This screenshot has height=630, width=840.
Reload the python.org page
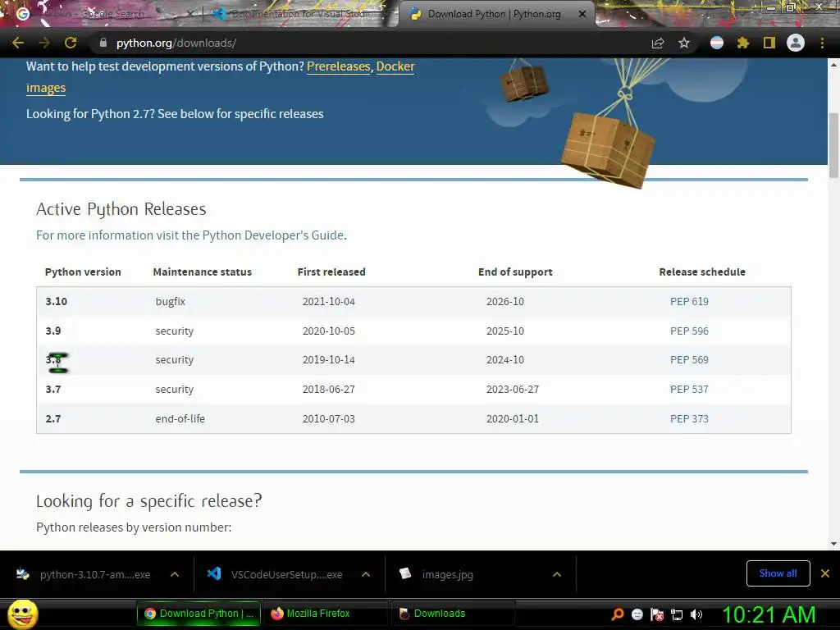(x=71, y=43)
